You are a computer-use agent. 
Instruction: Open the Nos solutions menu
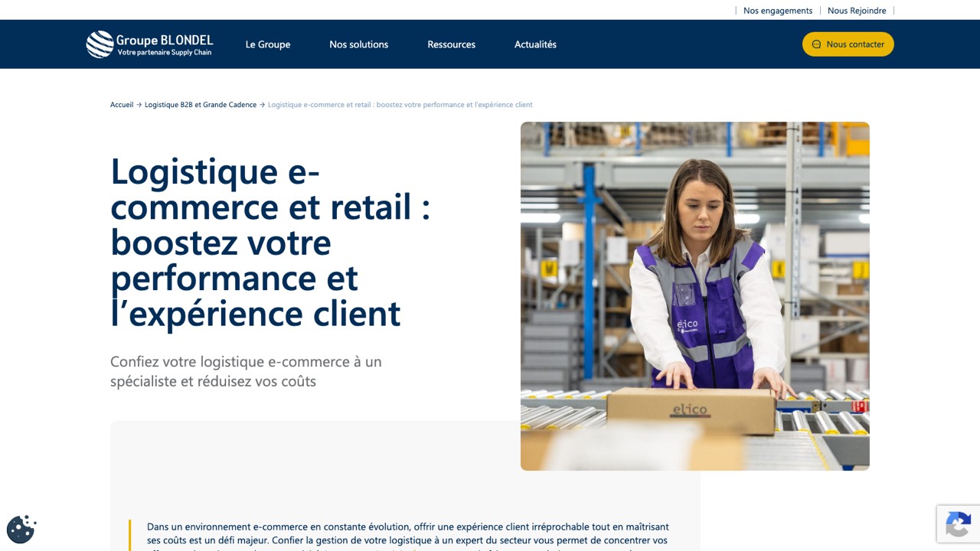359,44
